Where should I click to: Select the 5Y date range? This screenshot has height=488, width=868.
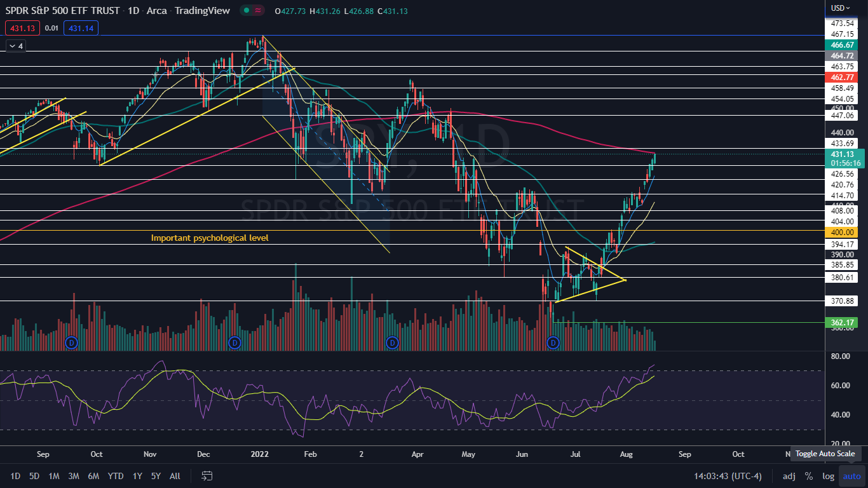[x=156, y=476]
